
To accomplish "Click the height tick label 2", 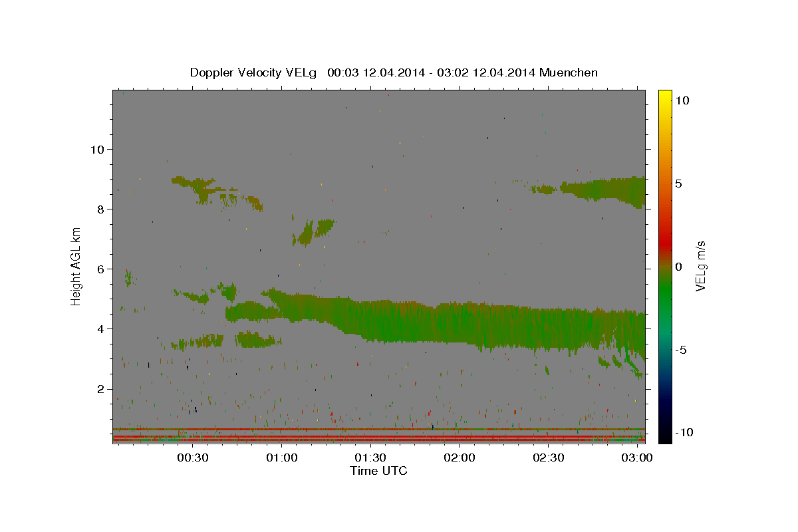I will (x=99, y=389).
